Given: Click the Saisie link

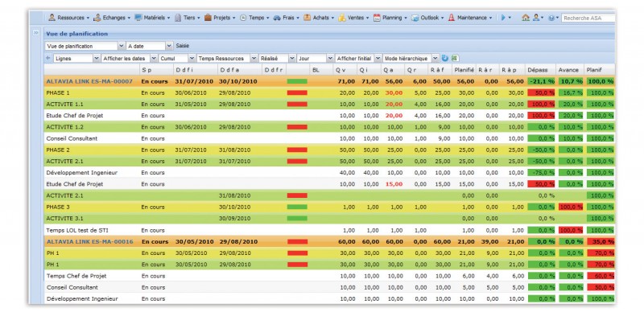Looking at the screenshot, I should click(x=183, y=47).
